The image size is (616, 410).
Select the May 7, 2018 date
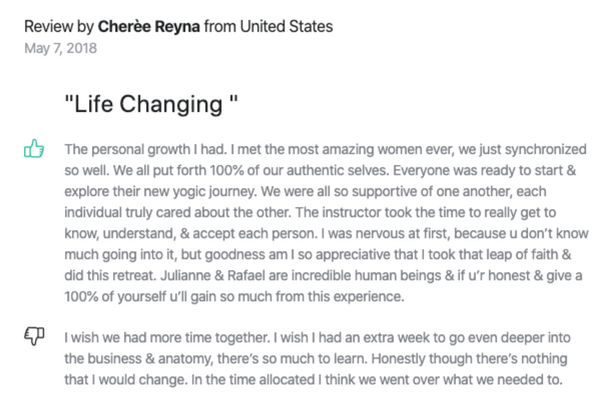60,48
